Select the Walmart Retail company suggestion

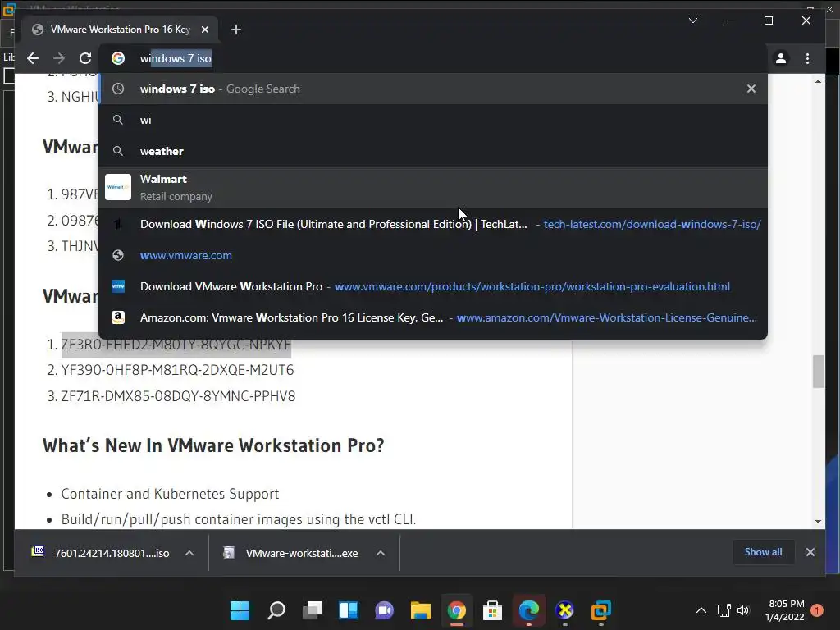[x=433, y=188]
